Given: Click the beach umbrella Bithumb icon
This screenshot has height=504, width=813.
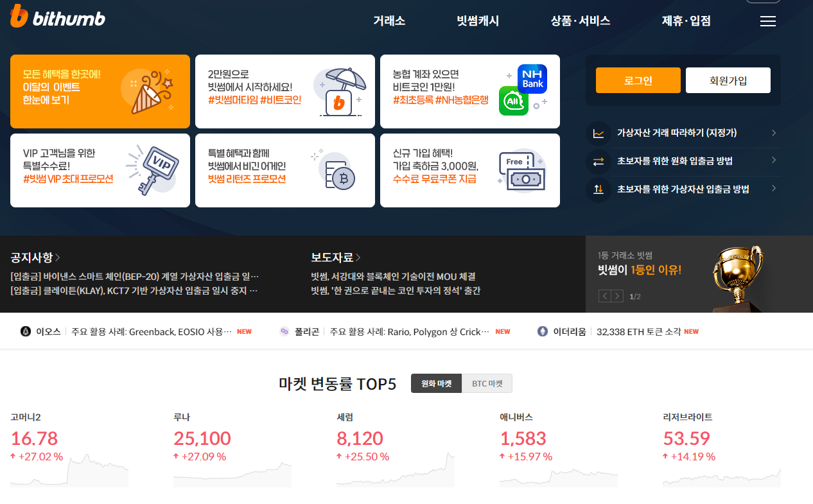Looking at the screenshot, I should click(340, 92).
